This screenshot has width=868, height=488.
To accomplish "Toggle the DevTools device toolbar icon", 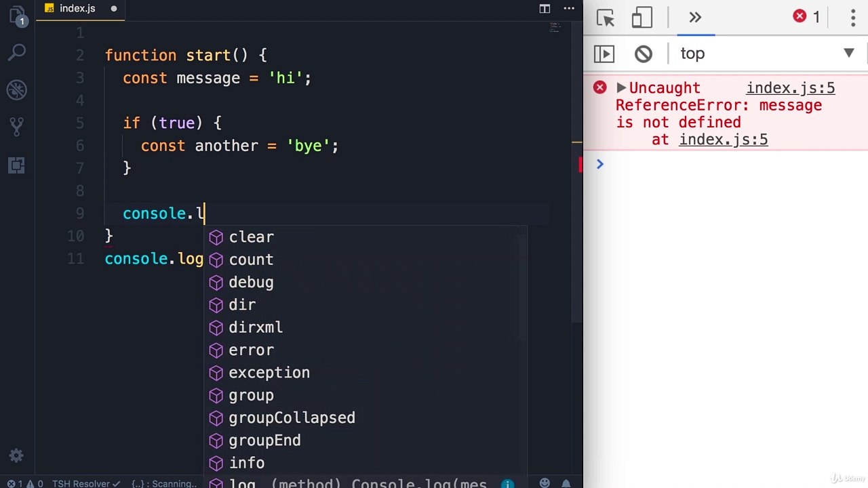I will [x=642, y=18].
